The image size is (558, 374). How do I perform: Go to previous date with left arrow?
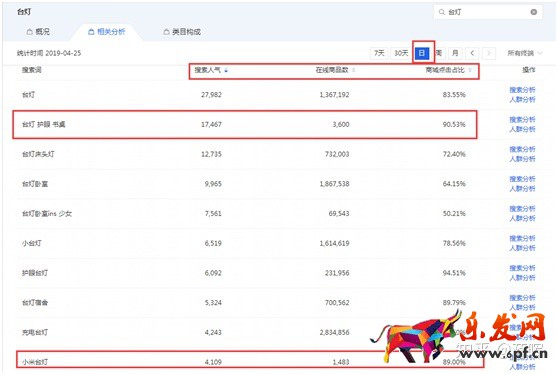472,53
